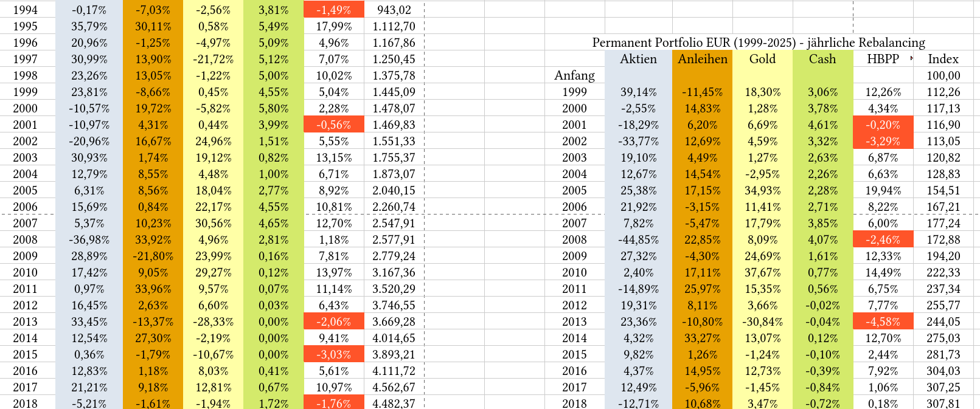The width and height of the screenshot is (980, 409).
Task: Select the -30,84% Gold cell for 2013
Action: (762, 321)
